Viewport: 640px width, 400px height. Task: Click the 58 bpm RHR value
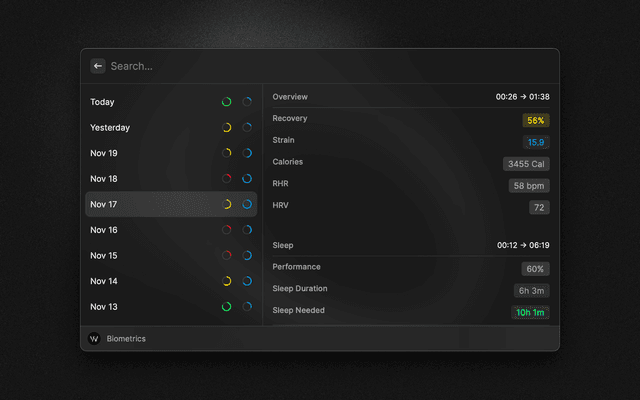coord(529,186)
